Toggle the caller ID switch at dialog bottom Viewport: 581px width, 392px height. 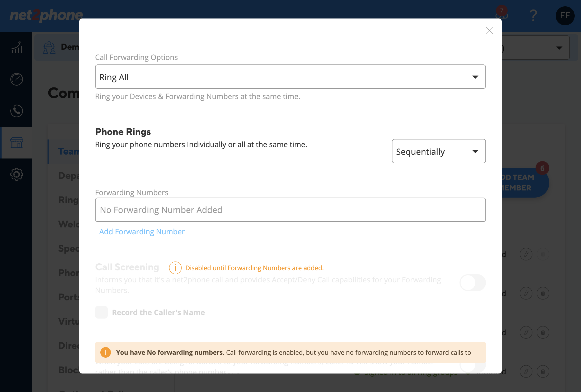[x=472, y=367]
